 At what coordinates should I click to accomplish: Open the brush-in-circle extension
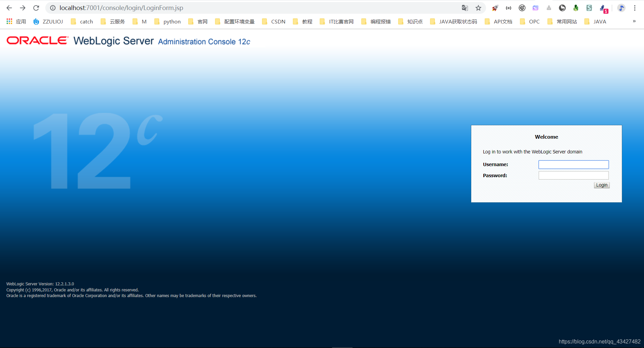(x=522, y=8)
